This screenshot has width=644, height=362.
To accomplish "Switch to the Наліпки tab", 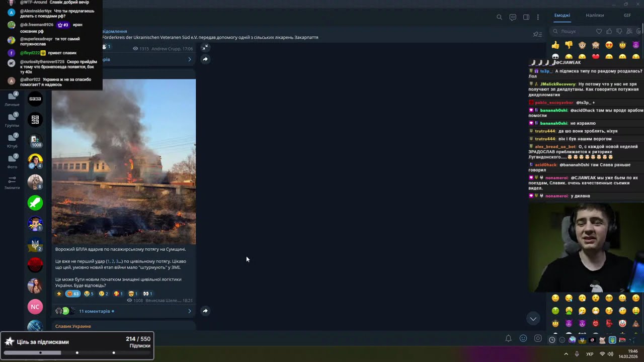I will (x=595, y=15).
